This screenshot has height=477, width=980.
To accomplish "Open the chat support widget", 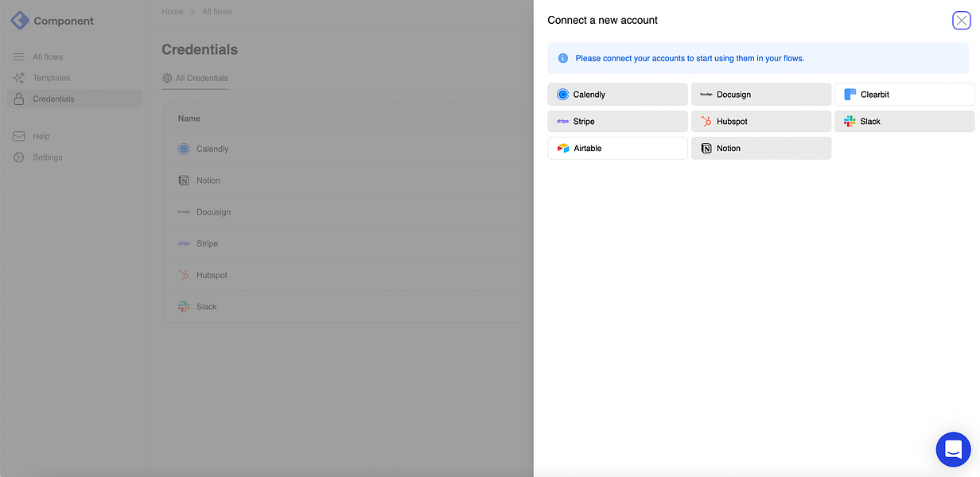I will (953, 449).
